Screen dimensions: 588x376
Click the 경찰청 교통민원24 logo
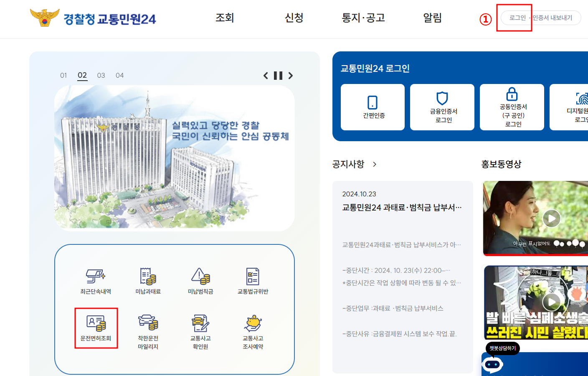coord(93,18)
